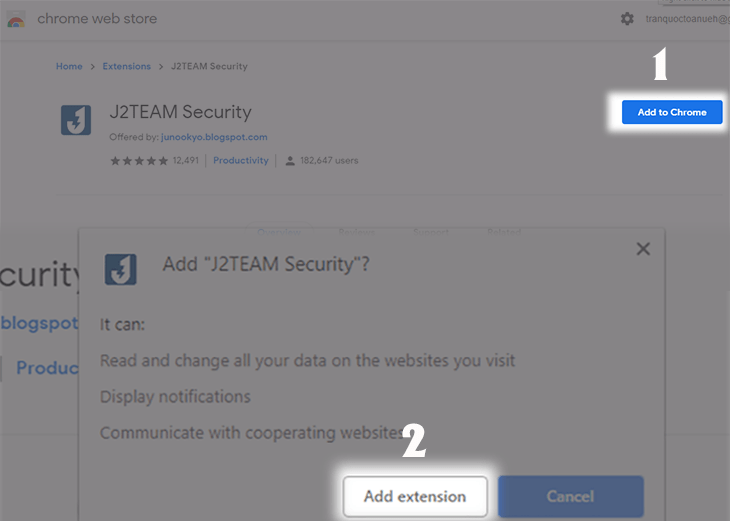Open the Extensions breadcrumb link

127,66
